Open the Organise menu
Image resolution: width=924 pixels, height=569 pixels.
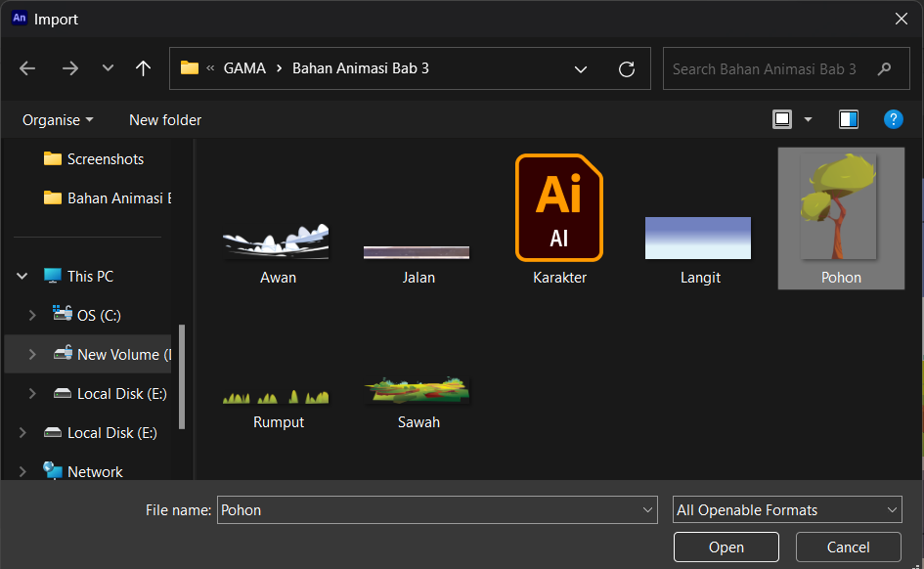pyautogui.click(x=58, y=120)
